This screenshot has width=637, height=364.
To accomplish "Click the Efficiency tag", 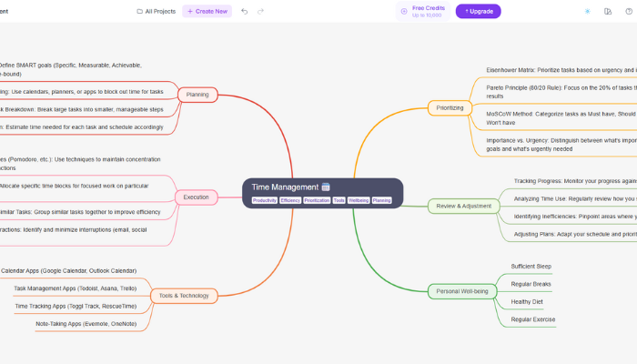I will pyautogui.click(x=290, y=200).
